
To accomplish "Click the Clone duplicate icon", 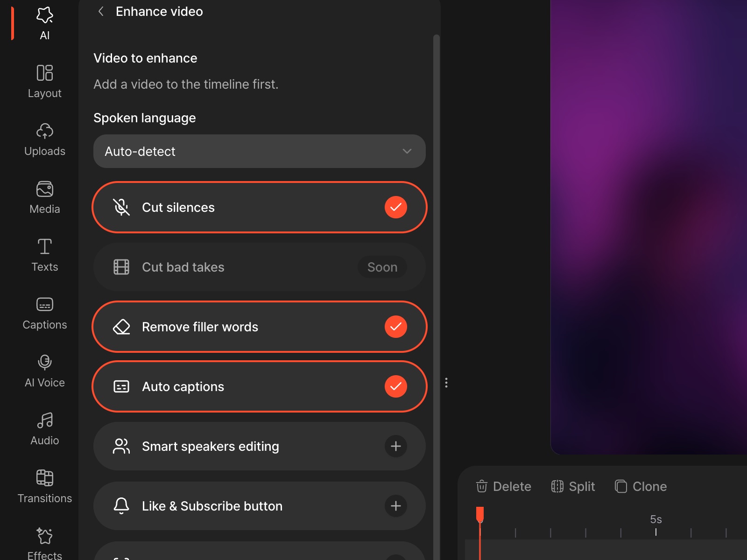I will pos(620,486).
